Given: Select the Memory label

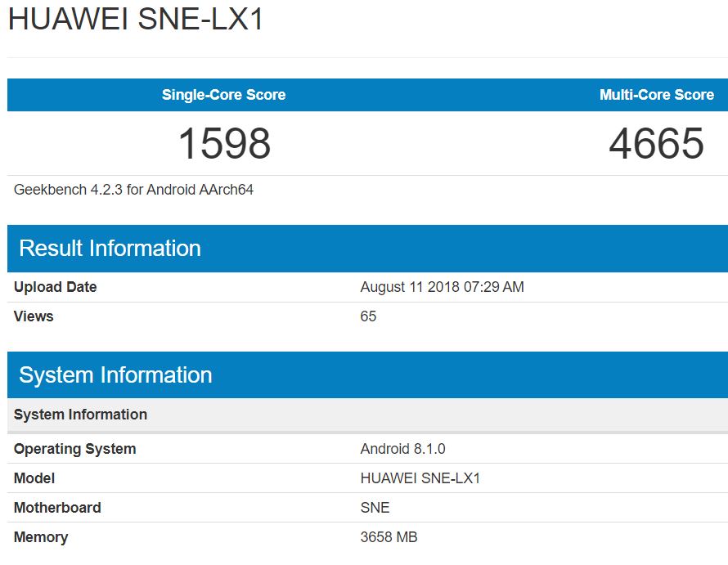Looking at the screenshot, I should point(41,537).
